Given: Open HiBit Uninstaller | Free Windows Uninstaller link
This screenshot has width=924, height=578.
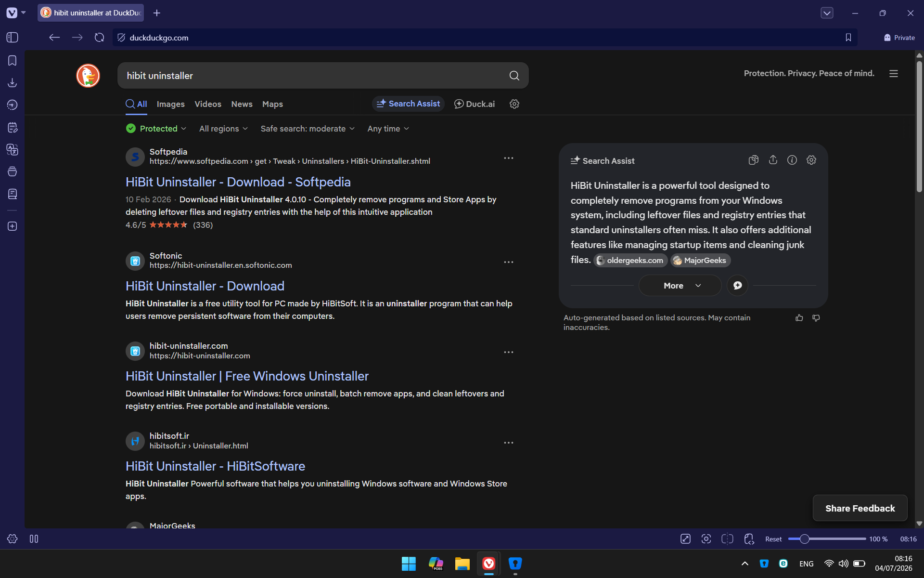Looking at the screenshot, I should (x=247, y=376).
